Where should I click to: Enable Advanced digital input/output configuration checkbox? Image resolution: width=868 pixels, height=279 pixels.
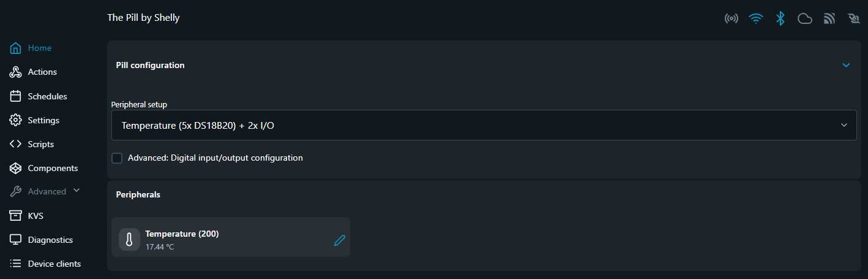coord(117,158)
